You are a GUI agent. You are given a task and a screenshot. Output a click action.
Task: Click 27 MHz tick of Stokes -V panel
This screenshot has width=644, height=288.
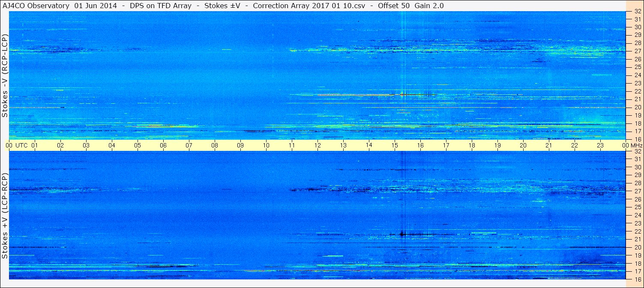click(x=637, y=51)
